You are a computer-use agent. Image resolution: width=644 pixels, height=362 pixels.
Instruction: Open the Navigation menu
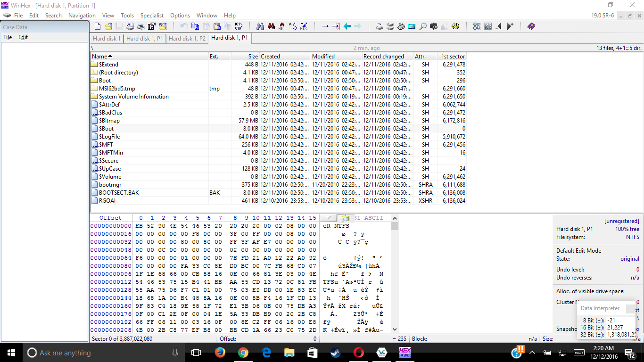click(x=82, y=16)
